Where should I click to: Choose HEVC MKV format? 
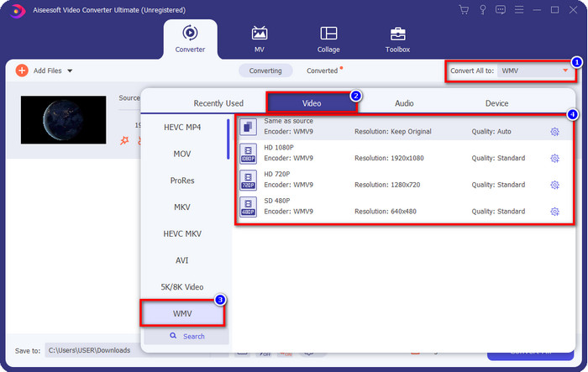click(x=182, y=233)
